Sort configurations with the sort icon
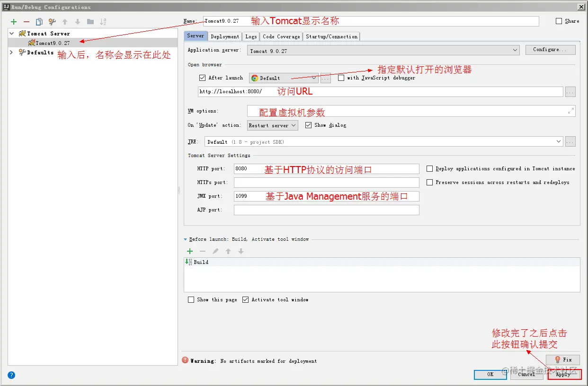The width and height of the screenshot is (588, 386). click(103, 21)
